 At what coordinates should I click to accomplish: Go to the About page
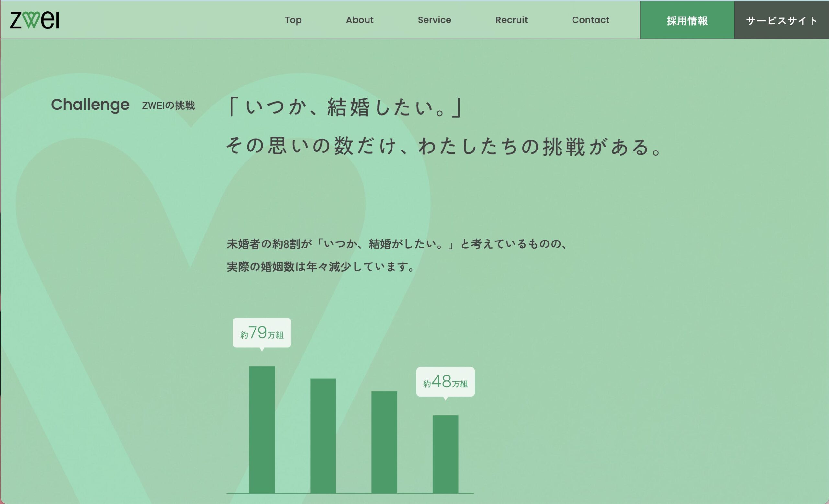tap(360, 20)
